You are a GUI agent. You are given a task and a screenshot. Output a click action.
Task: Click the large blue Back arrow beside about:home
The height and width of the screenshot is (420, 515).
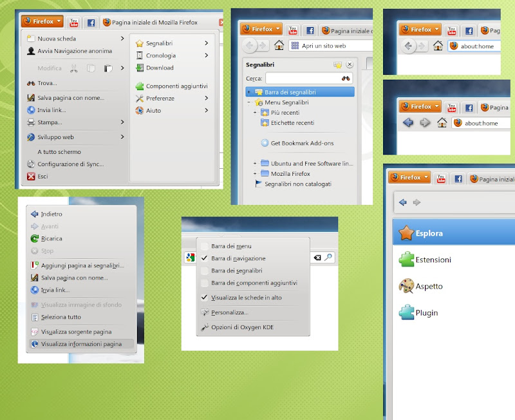tap(408, 123)
